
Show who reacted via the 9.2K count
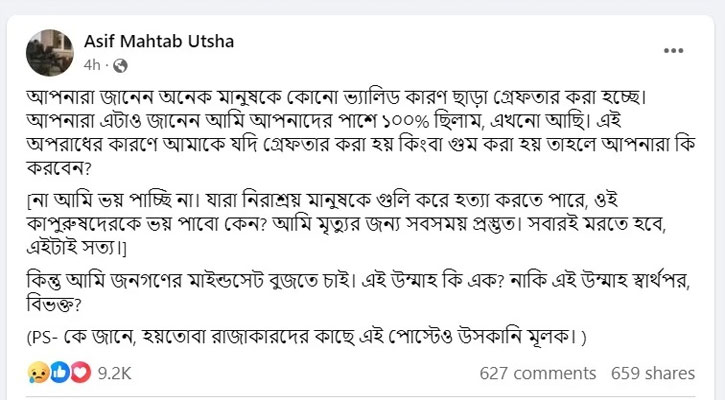click(111, 373)
